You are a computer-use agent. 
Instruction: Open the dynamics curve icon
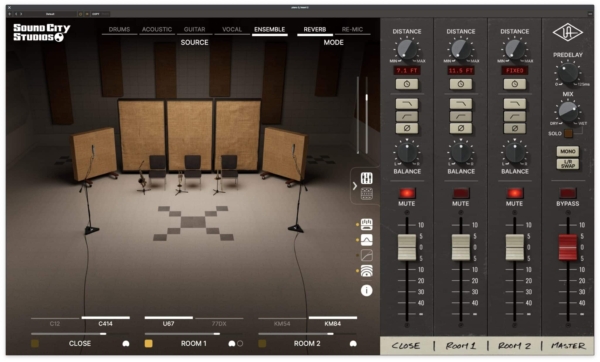tap(367, 255)
